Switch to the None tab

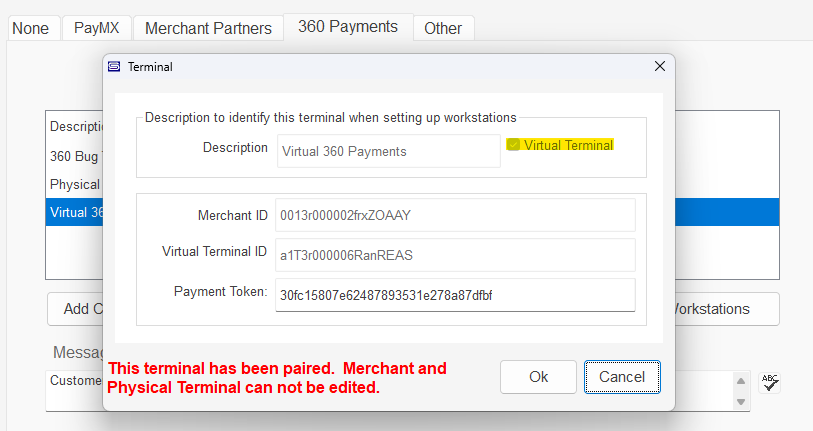pos(30,28)
